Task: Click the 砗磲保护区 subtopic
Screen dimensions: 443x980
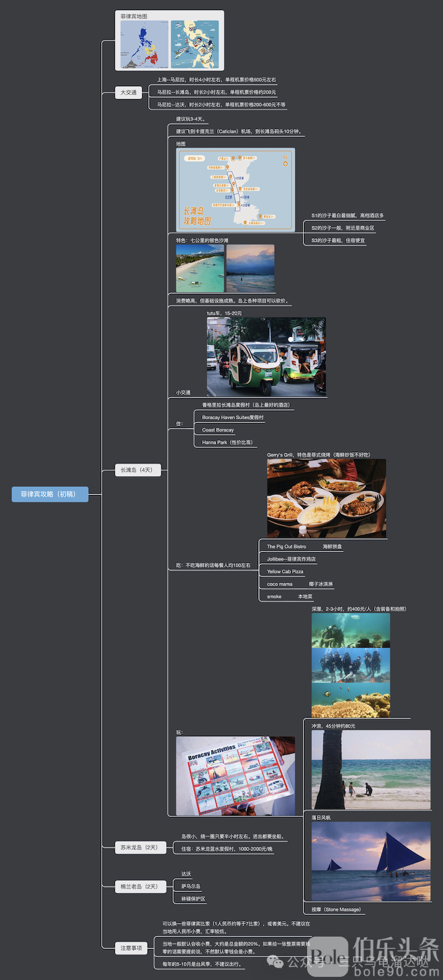Action: (193, 899)
